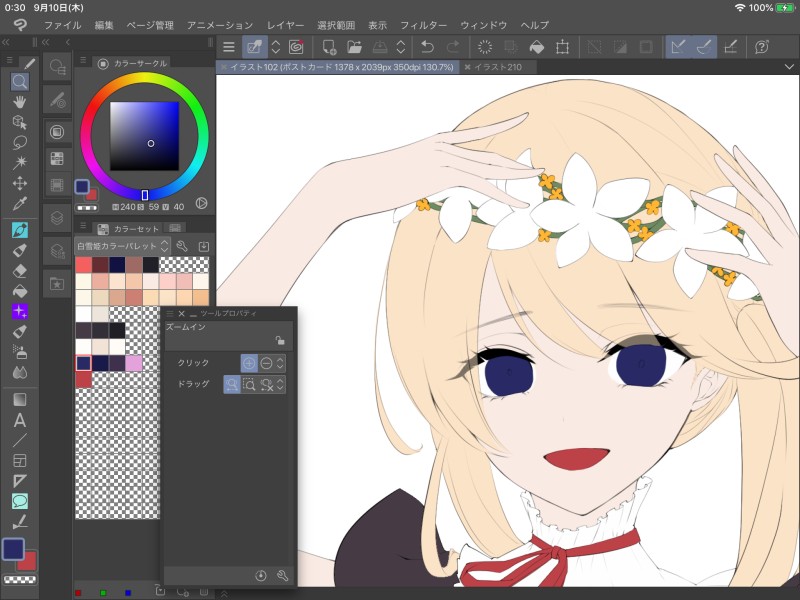
Task: Open the 白雪姫カラーパレット color set dropdown
Action: point(122,246)
